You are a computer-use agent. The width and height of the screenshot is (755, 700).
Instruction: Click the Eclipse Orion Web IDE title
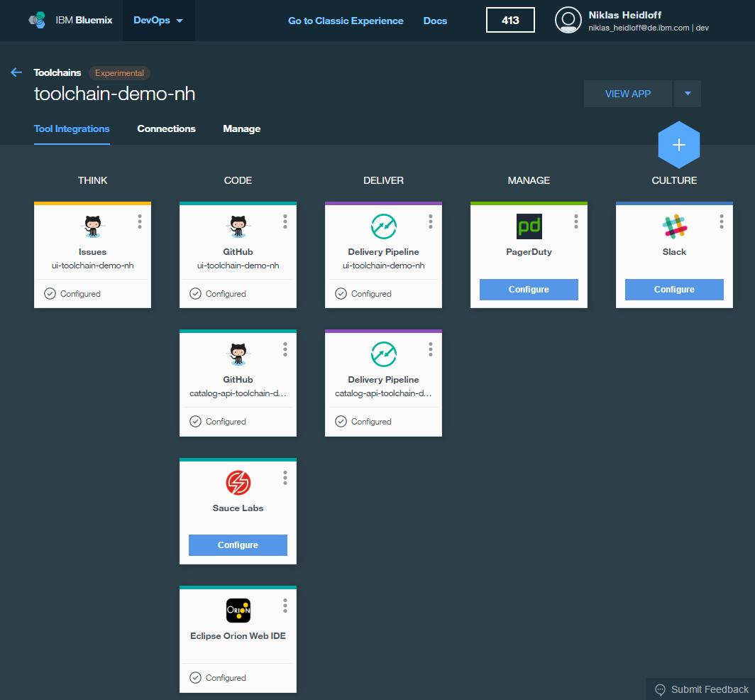coord(238,636)
